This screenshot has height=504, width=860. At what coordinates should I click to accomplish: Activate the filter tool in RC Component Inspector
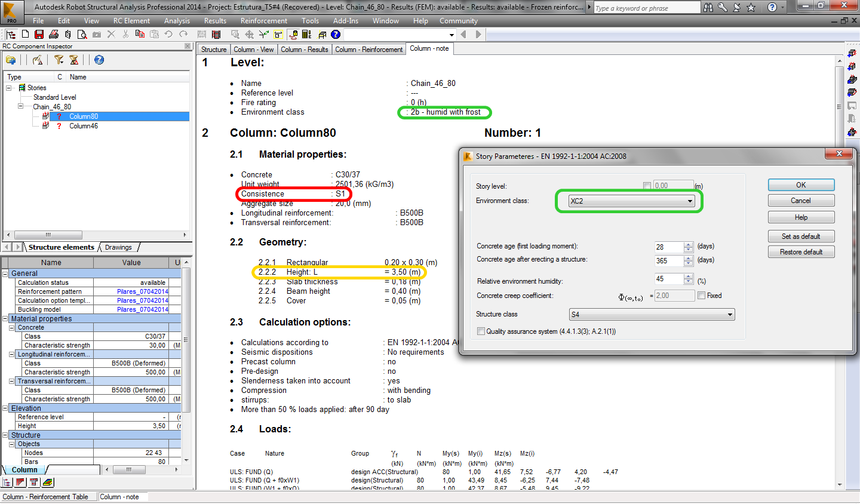coord(59,60)
